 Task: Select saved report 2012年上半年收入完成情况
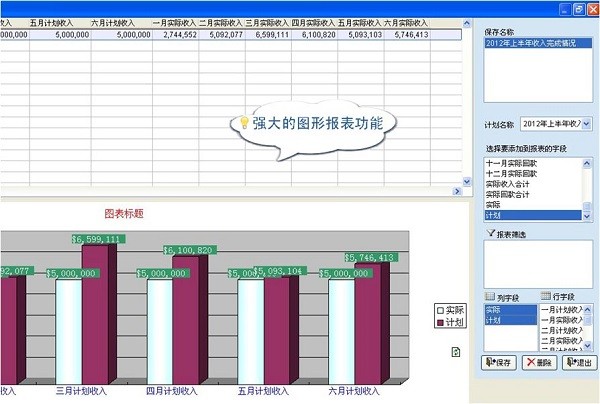click(538, 43)
